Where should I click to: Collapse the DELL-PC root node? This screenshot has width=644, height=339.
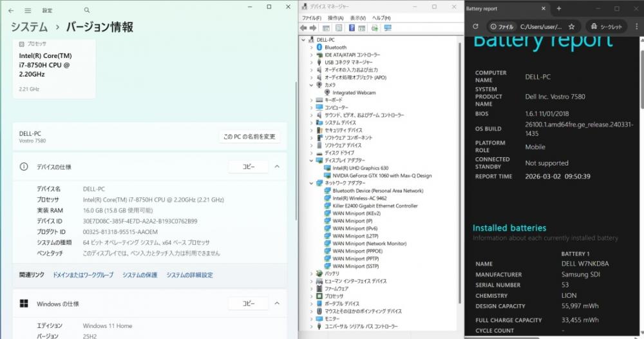pos(303,40)
